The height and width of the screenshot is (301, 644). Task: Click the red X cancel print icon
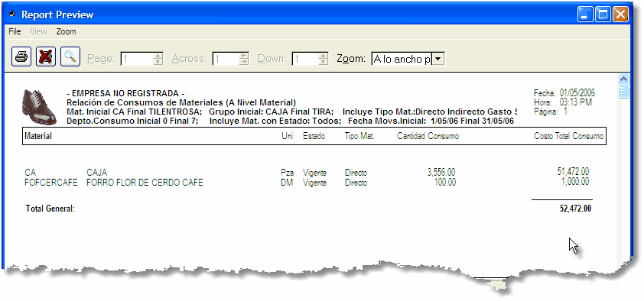point(46,57)
